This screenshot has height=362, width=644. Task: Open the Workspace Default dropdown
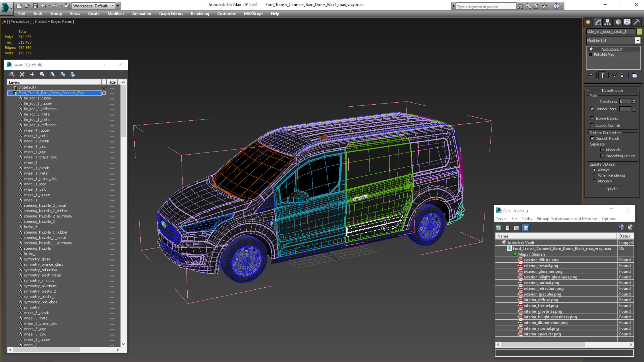[x=93, y=6]
